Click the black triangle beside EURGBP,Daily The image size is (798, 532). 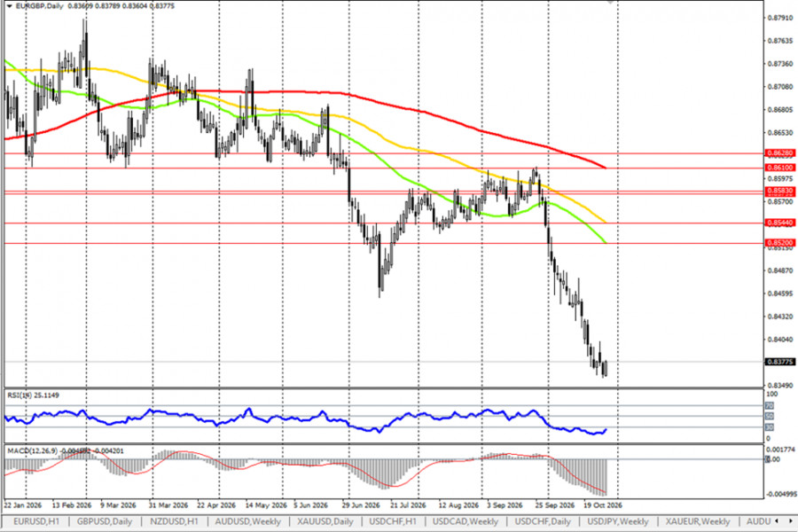[x=9, y=6]
